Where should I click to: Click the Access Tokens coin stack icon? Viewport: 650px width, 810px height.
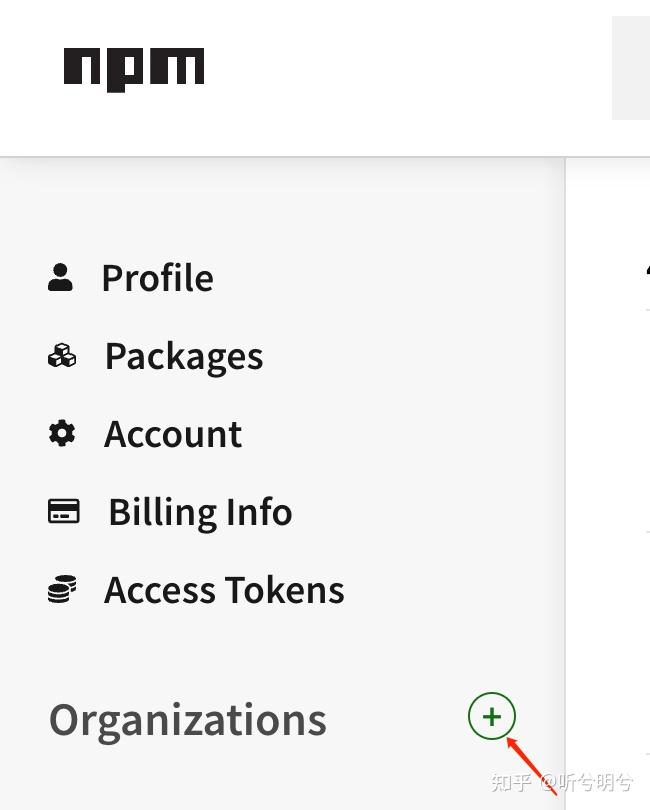point(62,589)
